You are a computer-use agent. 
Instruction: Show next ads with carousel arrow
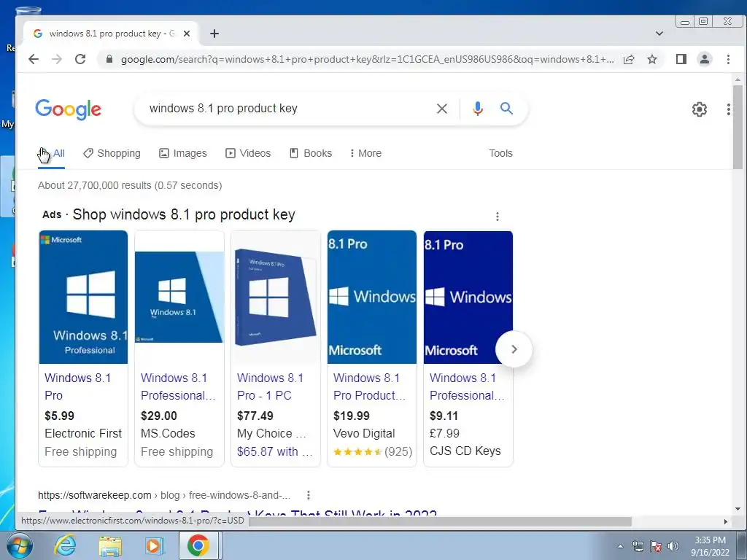point(514,349)
